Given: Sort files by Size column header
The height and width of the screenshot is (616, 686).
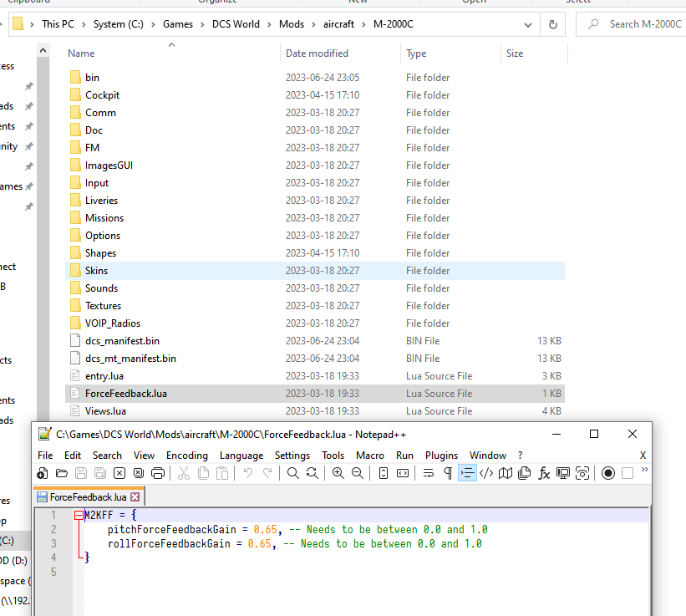Looking at the screenshot, I should coord(534,53).
